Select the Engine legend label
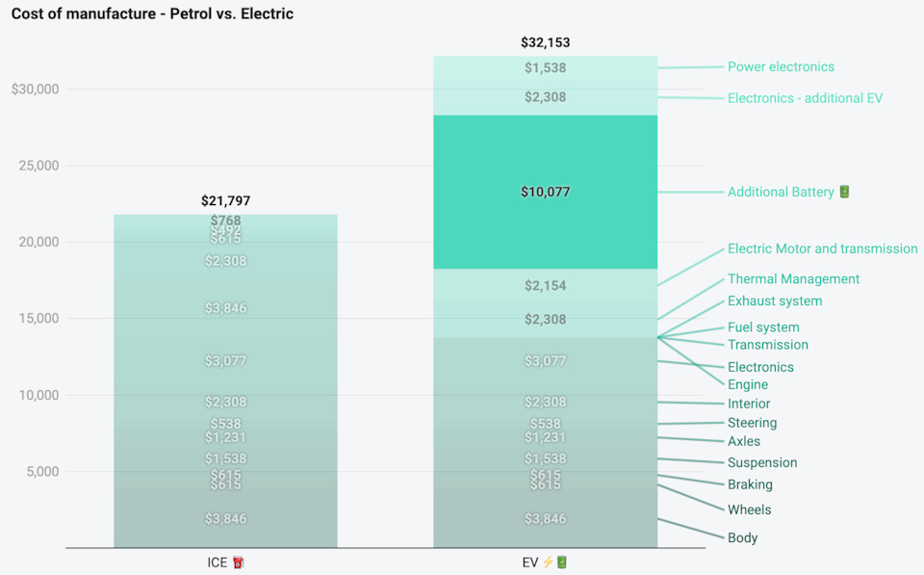924x575 pixels. [748, 384]
